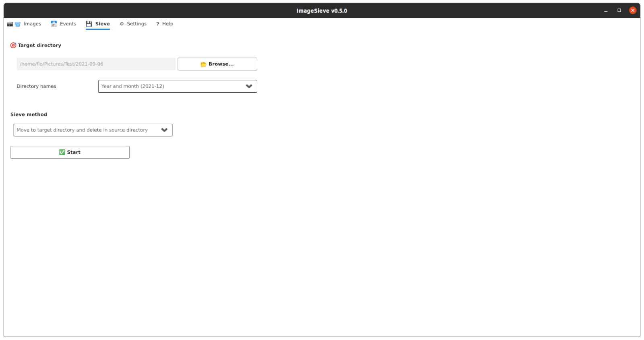Click the gear icon beside Settings
Screen dimensions: 644x340
(122, 24)
